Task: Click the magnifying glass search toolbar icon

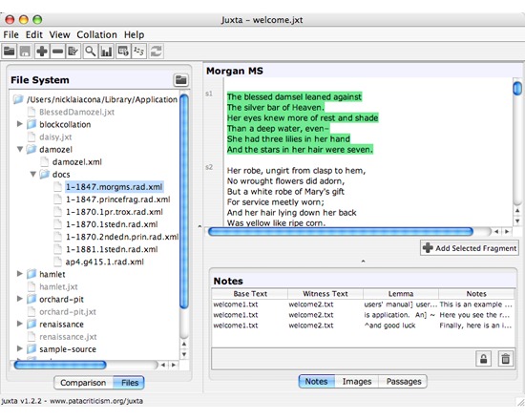Action: click(91, 52)
